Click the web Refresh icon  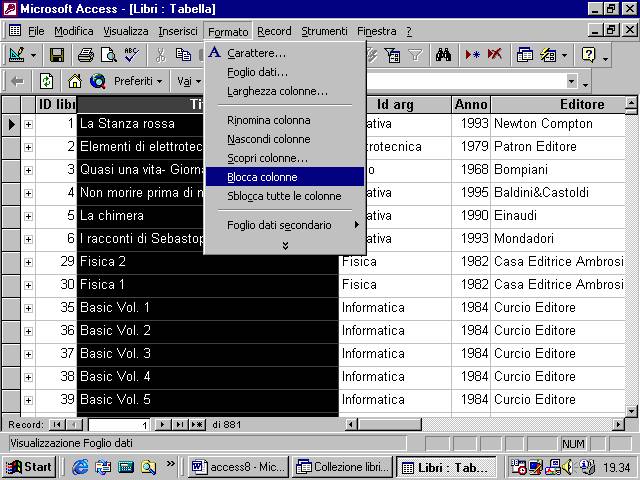point(46,81)
